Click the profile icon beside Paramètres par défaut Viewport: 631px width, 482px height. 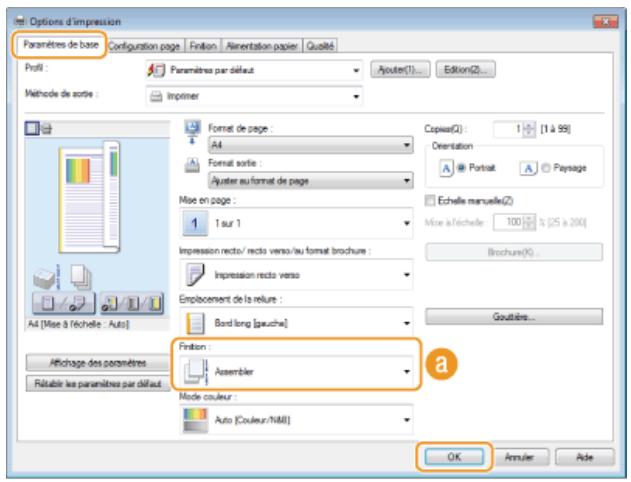point(156,70)
